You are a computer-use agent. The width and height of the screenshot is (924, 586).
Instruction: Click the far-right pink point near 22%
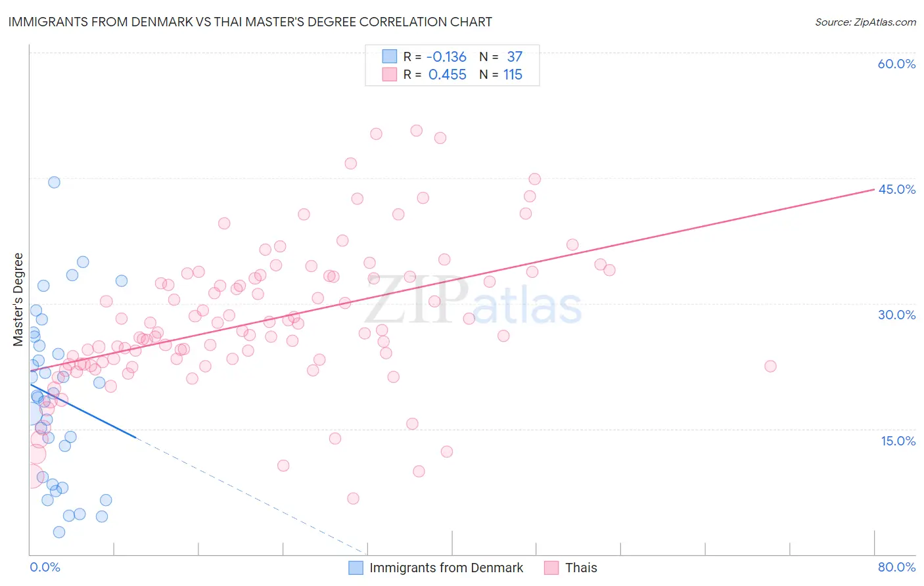pos(770,366)
